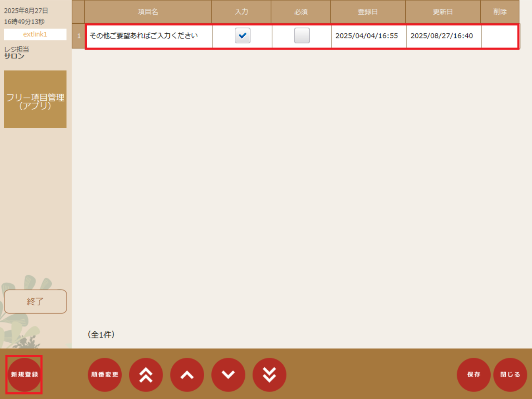Click the 更新日 column header
The width and height of the screenshot is (532, 399).
coord(443,12)
